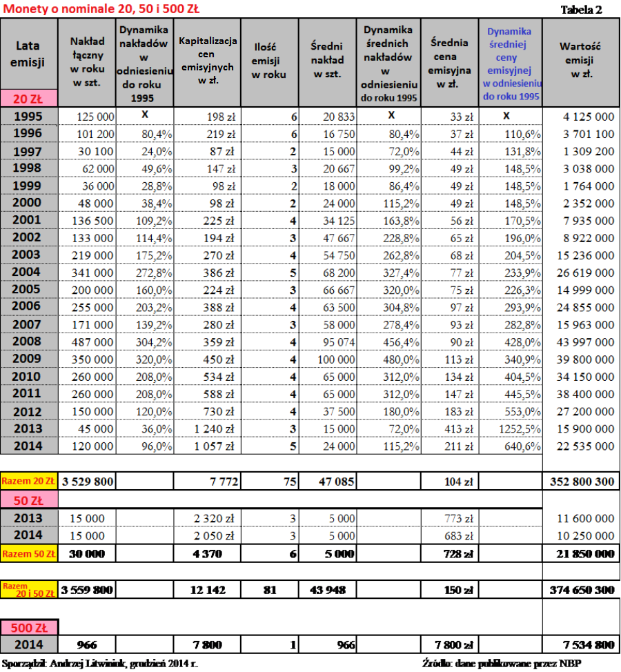Select the grand total cell 374 650 300
621x672 pixels.
[x=580, y=590]
